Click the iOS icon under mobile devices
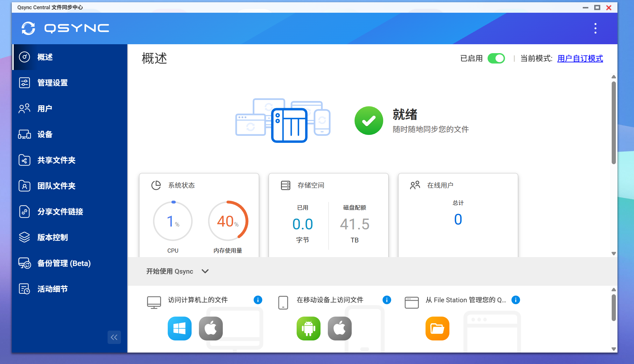The width and height of the screenshot is (634, 364). pyautogui.click(x=340, y=328)
